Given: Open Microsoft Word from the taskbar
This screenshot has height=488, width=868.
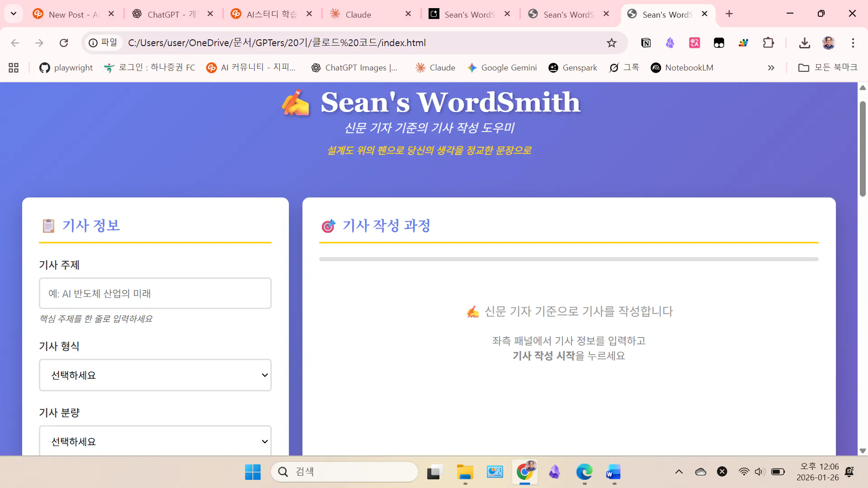Looking at the screenshot, I should (x=614, y=472).
